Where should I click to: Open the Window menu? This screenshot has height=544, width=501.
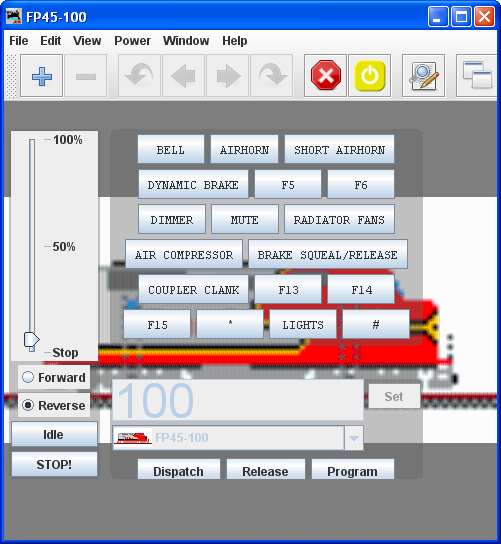[186, 41]
